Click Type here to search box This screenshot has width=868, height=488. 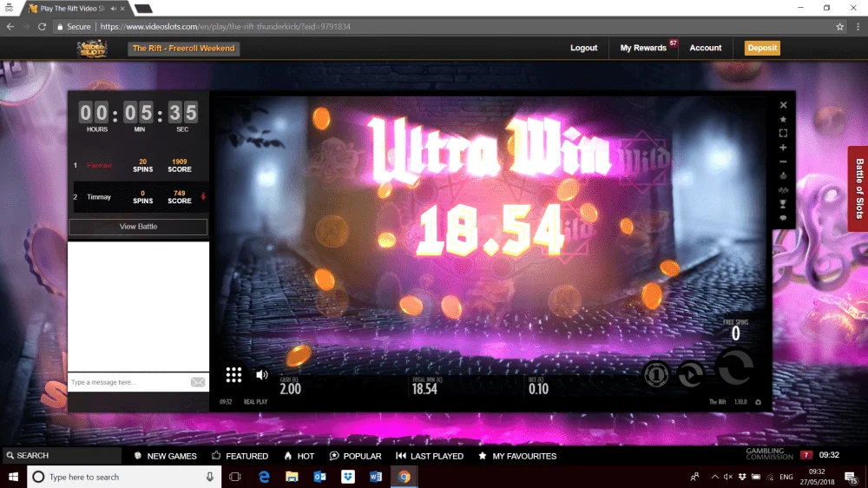coord(124,477)
